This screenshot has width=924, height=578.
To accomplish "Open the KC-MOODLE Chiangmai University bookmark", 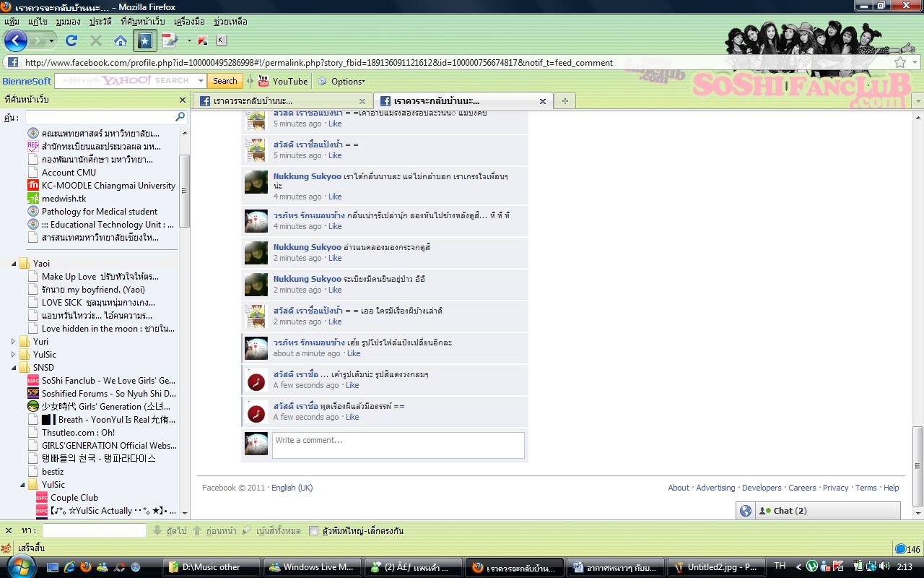I will (x=102, y=185).
